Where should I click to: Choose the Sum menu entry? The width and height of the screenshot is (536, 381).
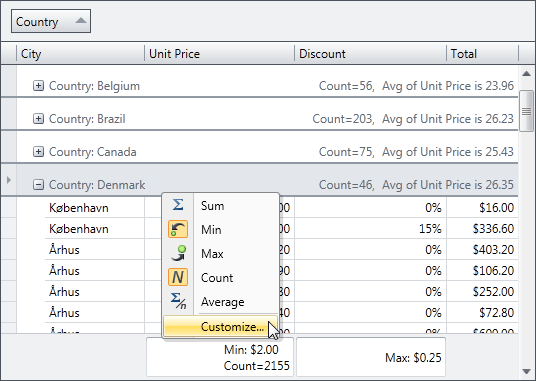[212, 206]
